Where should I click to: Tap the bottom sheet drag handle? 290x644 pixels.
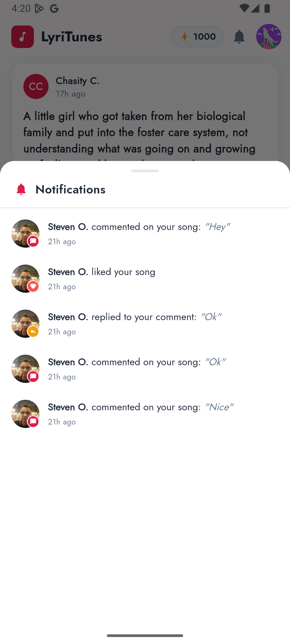coord(145,171)
